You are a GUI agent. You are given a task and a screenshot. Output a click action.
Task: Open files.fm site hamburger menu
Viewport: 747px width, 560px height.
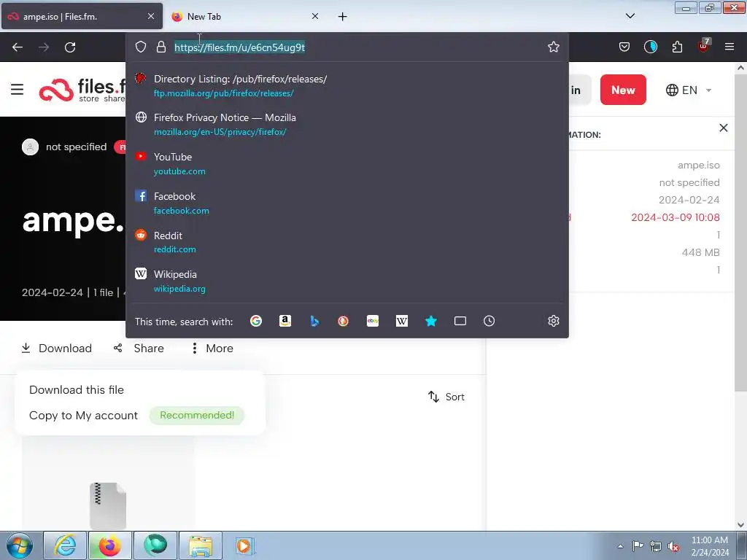pyautogui.click(x=18, y=89)
